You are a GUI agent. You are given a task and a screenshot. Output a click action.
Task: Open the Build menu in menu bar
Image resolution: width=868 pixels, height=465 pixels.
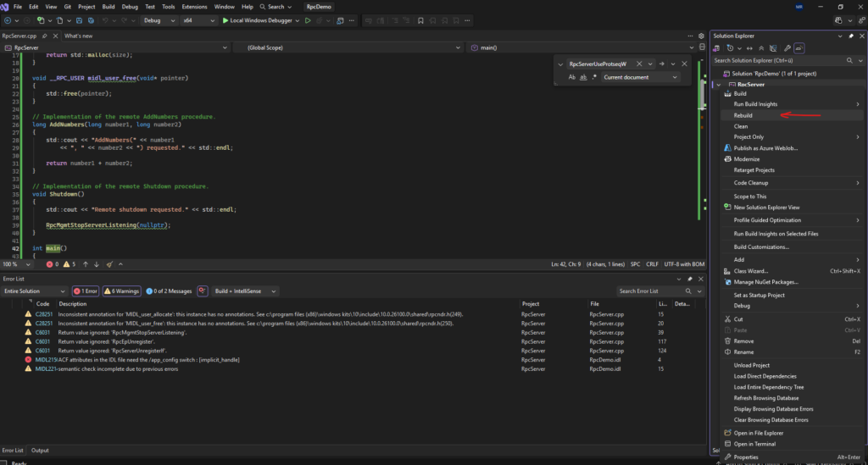[x=108, y=7]
